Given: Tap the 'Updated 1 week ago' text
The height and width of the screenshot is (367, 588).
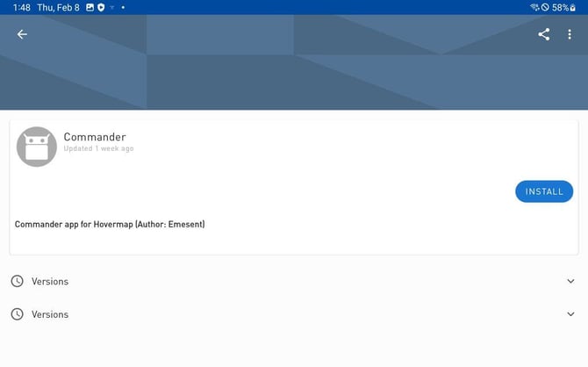Looking at the screenshot, I should pyautogui.click(x=98, y=149).
